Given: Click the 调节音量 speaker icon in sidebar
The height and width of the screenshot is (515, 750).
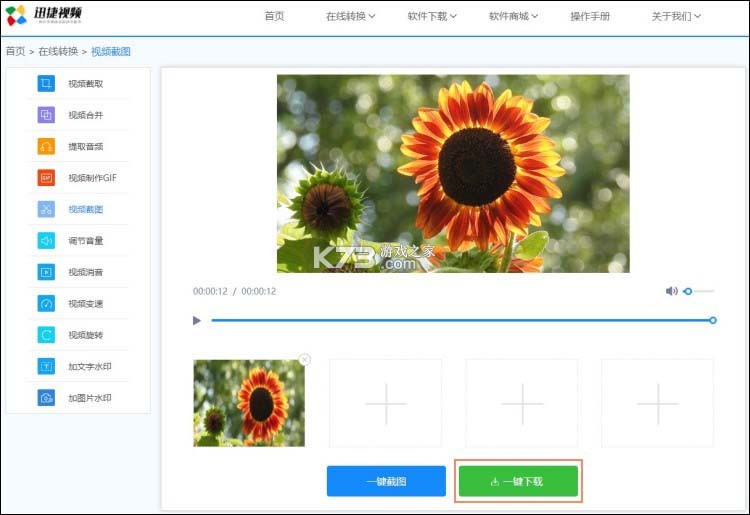Looking at the screenshot, I should tap(46, 241).
